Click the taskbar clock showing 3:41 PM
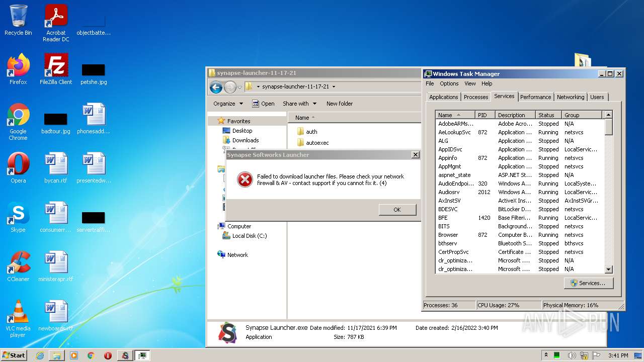 click(618, 355)
